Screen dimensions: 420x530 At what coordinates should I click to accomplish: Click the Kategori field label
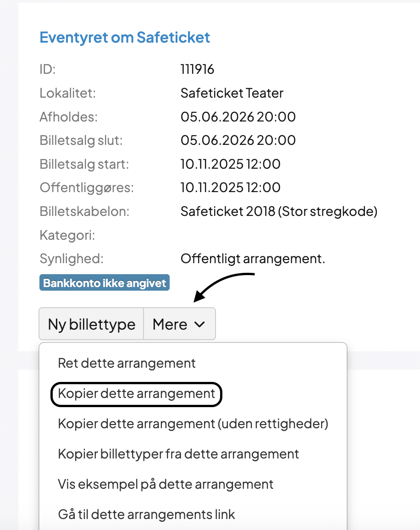click(x=67, y=235)
